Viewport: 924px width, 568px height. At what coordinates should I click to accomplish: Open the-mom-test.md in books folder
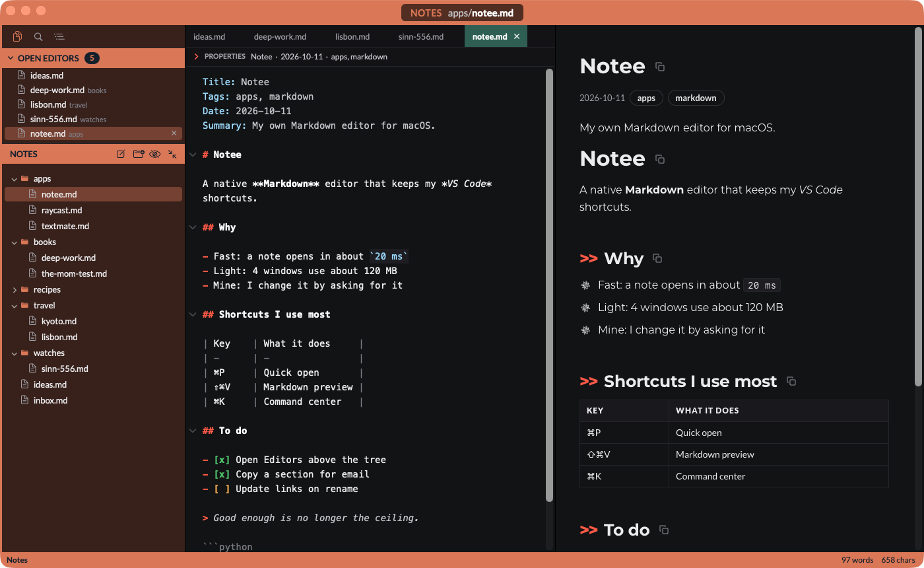74,273
